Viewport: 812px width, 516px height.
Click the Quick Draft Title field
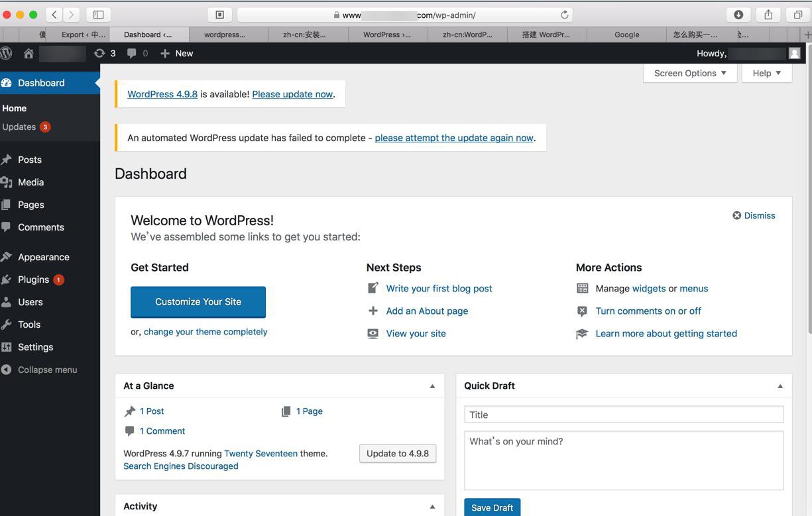pos(624,415)
